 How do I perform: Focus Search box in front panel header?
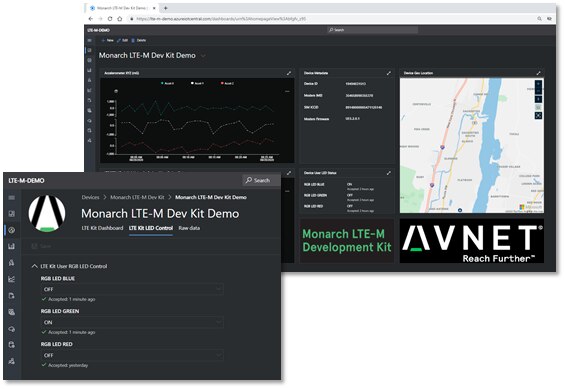[x=262, y=180]
